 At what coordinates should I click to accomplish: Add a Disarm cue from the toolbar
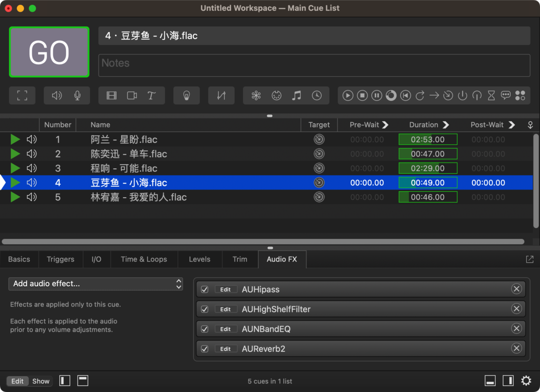click(x=477, y=95)
